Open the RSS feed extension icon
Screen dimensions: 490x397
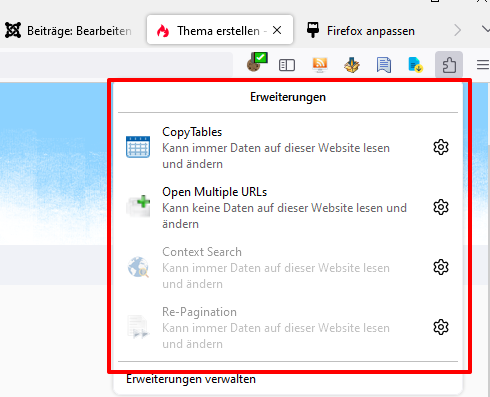click(320, 65)
